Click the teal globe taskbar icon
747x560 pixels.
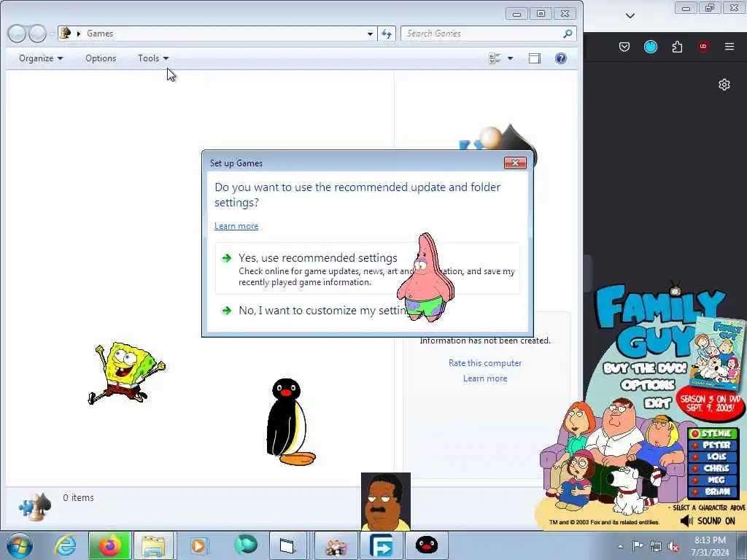(245, 545)
